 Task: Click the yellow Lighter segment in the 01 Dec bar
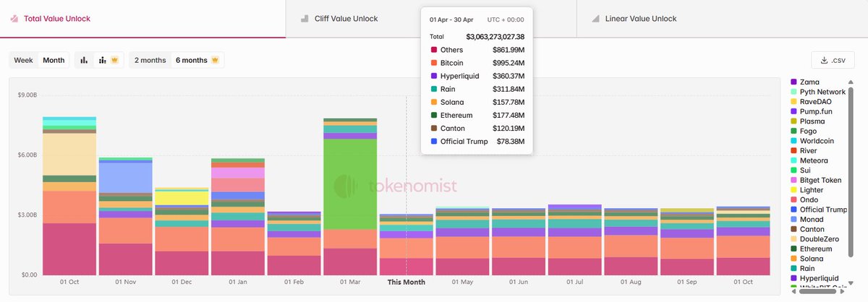(182, 198)
